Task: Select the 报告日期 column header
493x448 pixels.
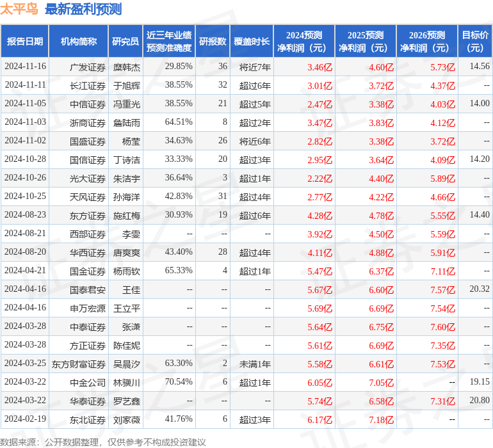Action: 25,42
